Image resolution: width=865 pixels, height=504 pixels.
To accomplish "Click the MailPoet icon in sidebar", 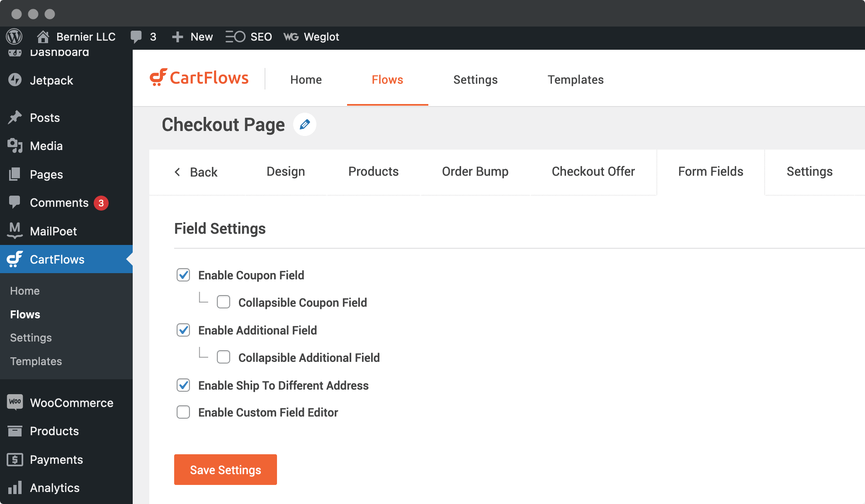I will [15, 231].
